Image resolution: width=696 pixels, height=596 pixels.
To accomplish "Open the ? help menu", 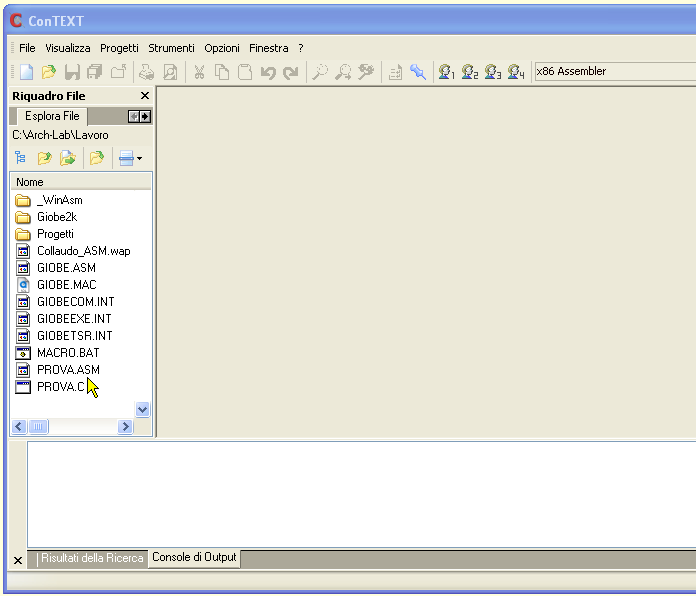I will point(301,48).
